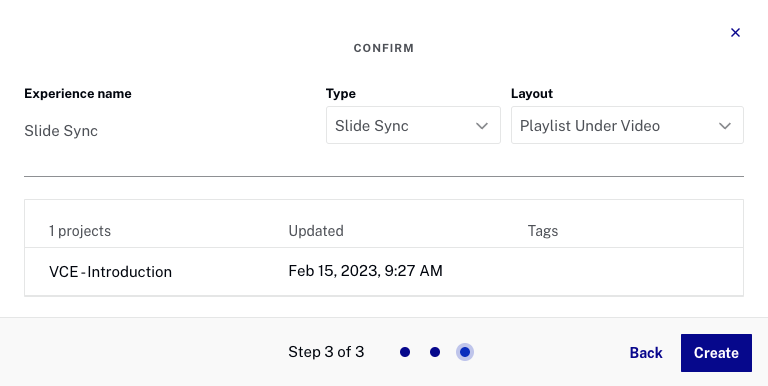Select the VCE - Introduction project row
This screenshot has width=768, height=386.
coord(384,271)
